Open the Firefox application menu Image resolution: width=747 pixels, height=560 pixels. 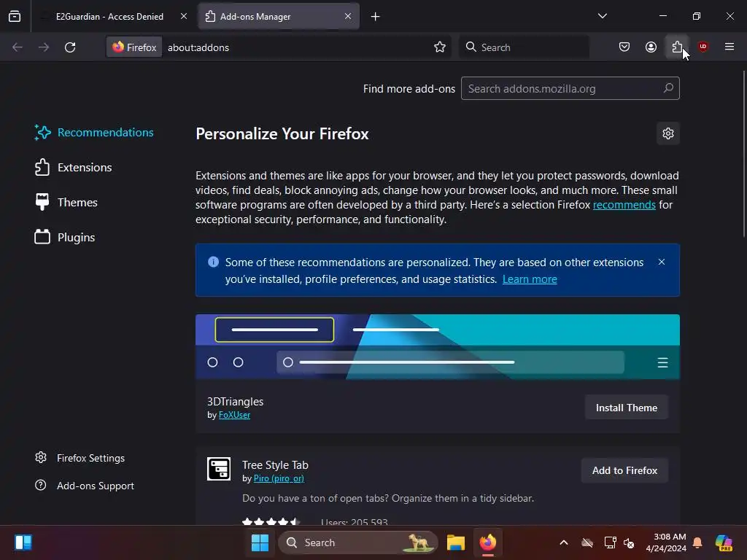point(729,47)
